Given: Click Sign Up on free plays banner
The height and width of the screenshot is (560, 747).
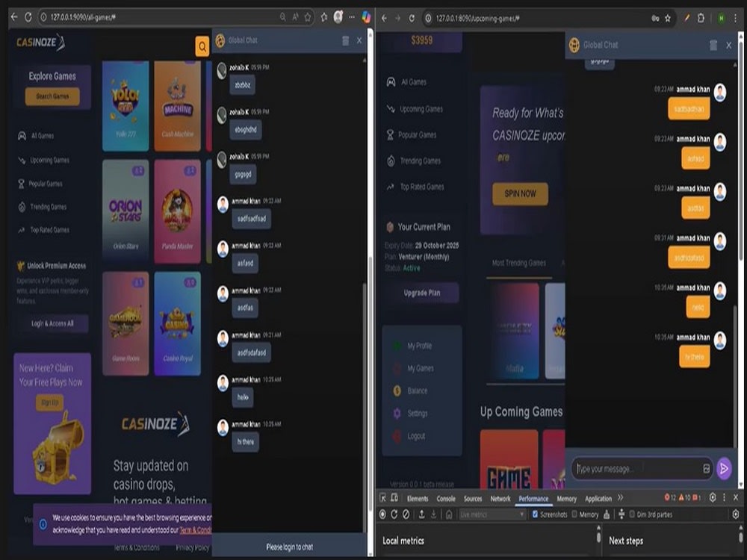Looking at the screenshot, I should (49, 402).
